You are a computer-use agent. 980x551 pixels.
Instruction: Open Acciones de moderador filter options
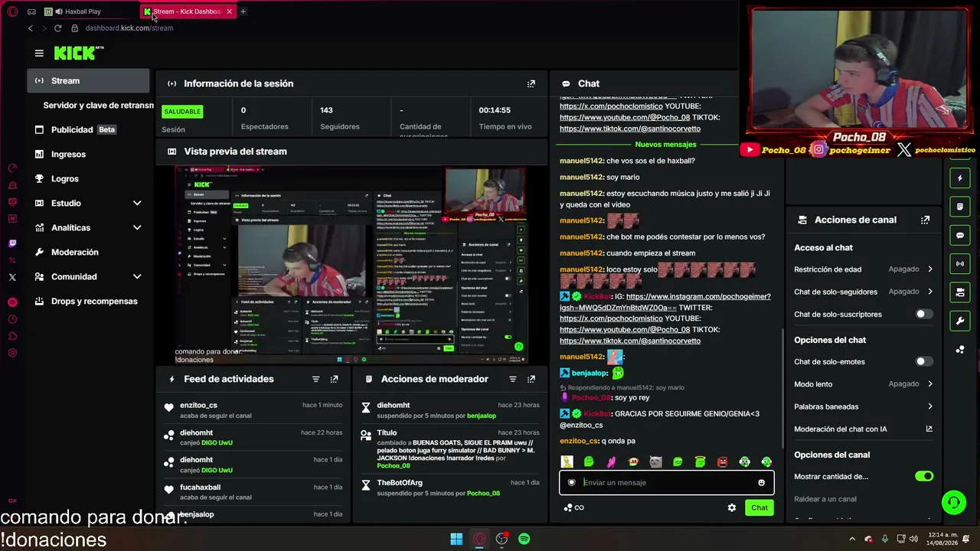(x=513, y=379)
